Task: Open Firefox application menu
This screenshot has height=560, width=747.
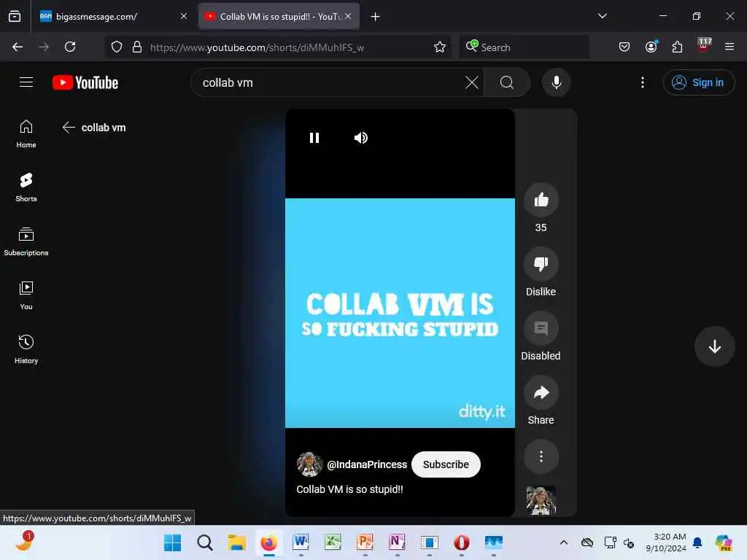Action: click(x=729, y=47)
